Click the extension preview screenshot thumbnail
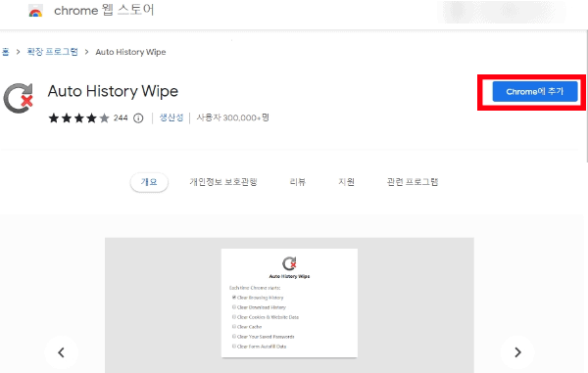588x373 pixels. pos(289,304)
